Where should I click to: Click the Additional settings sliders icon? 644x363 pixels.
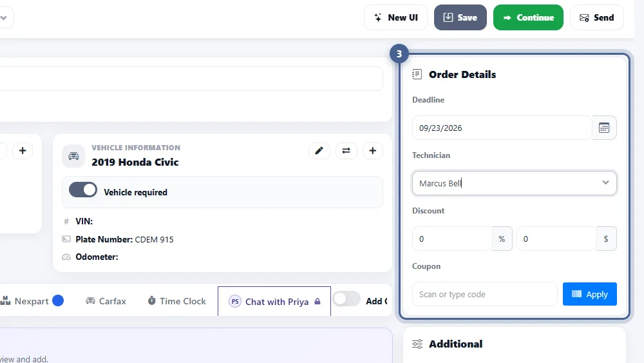pos(417,344)
